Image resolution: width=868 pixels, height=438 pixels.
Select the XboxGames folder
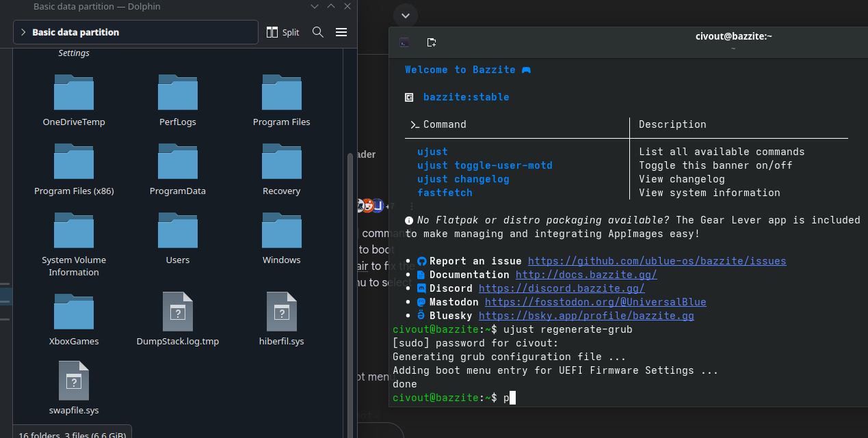[x=74, y=312]
